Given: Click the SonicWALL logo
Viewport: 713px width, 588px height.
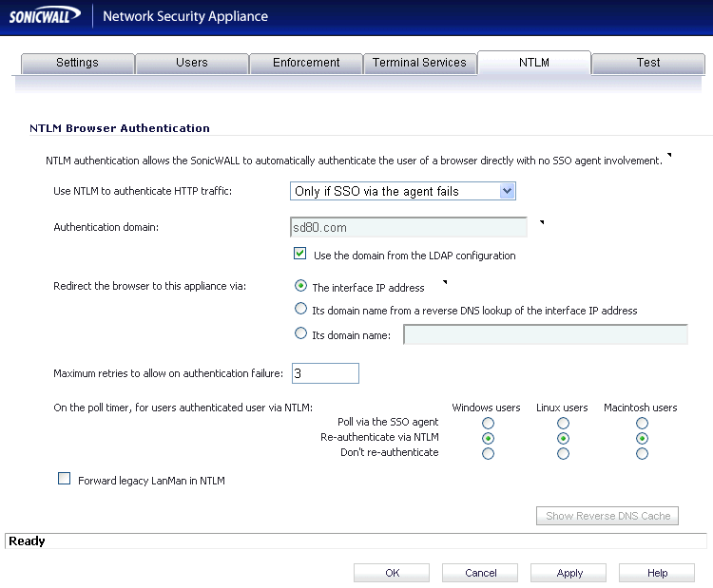Looking at the screenshot, I should coord(43,16).
